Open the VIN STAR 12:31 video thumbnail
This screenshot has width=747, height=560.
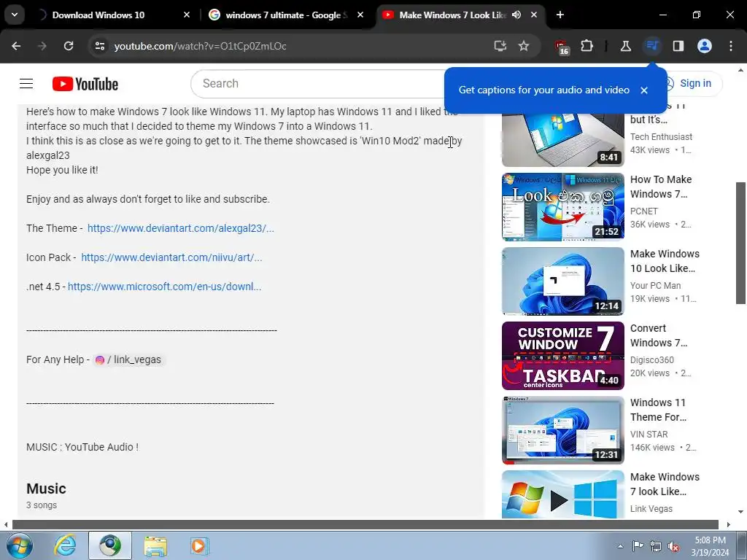[x=562, y=430]
